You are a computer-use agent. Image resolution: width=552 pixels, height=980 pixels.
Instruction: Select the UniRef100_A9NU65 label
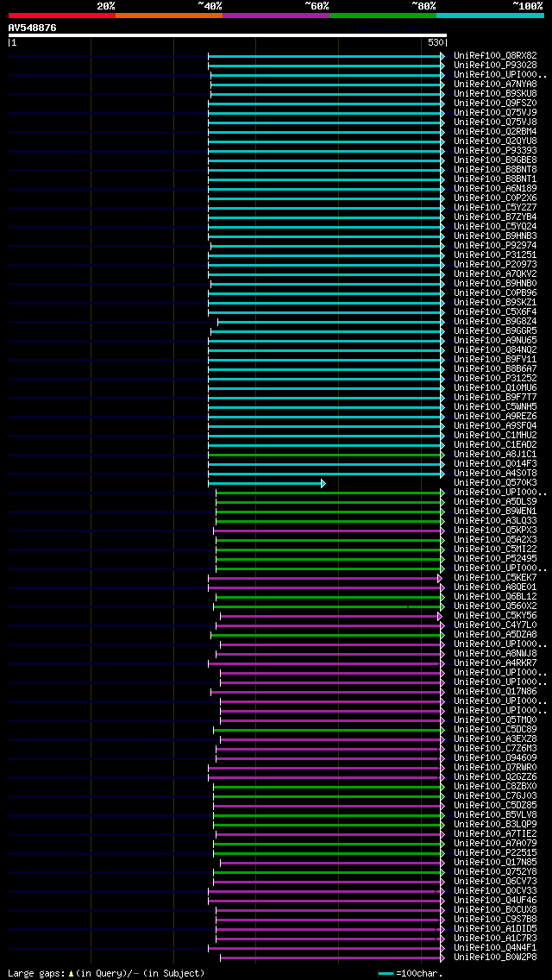click(495, 341)
